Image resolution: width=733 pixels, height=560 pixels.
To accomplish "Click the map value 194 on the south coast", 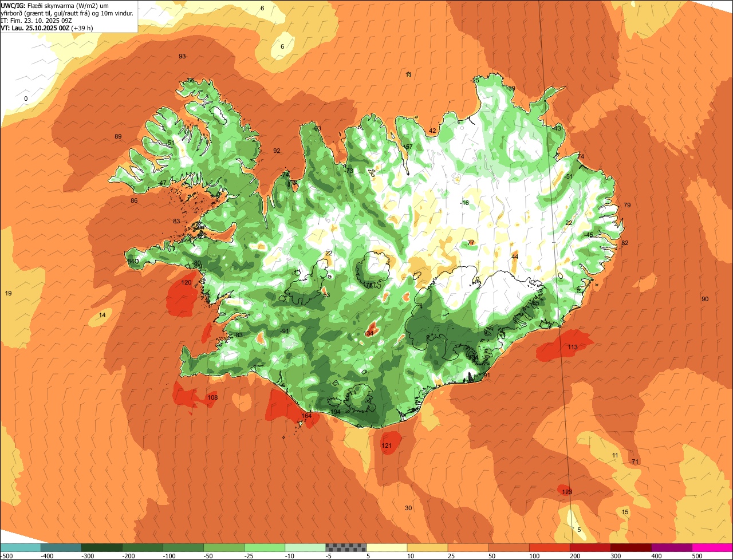I will click(x=336, y=412).
